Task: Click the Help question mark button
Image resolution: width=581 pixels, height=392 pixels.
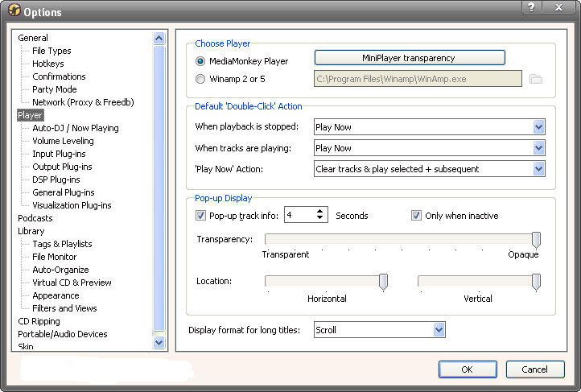Action: click(x=531, y=7)
